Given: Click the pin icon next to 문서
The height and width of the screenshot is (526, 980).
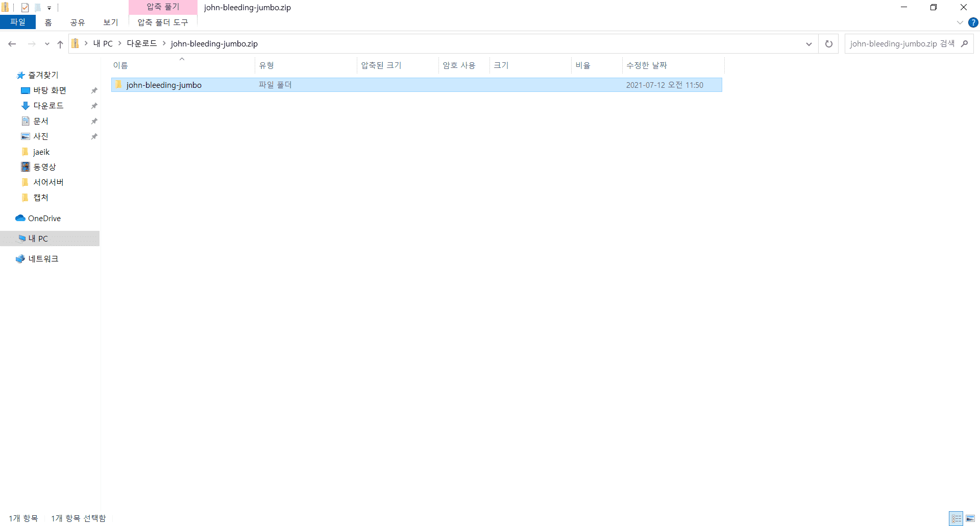Looking at the screenshot, I should pos(94,121).
